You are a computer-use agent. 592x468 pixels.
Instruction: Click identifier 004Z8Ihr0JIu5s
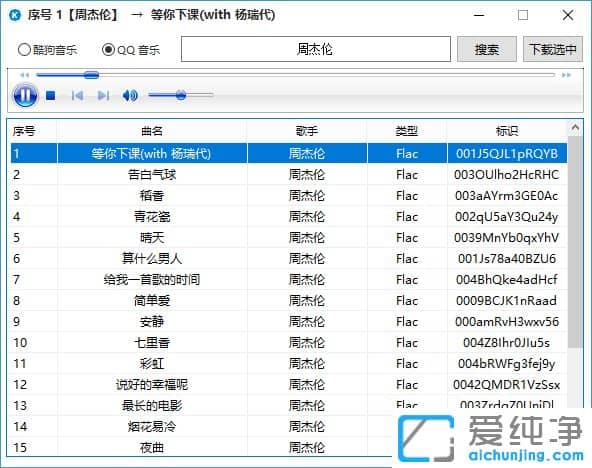click(507, 343)
